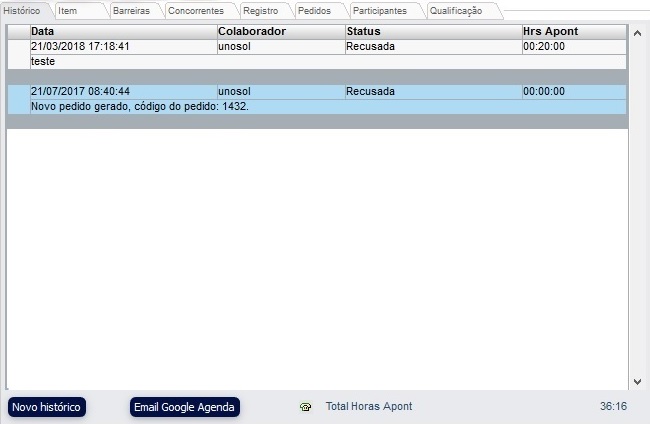Click the phone icon beside Total Horas Apont

coord(305,407)
